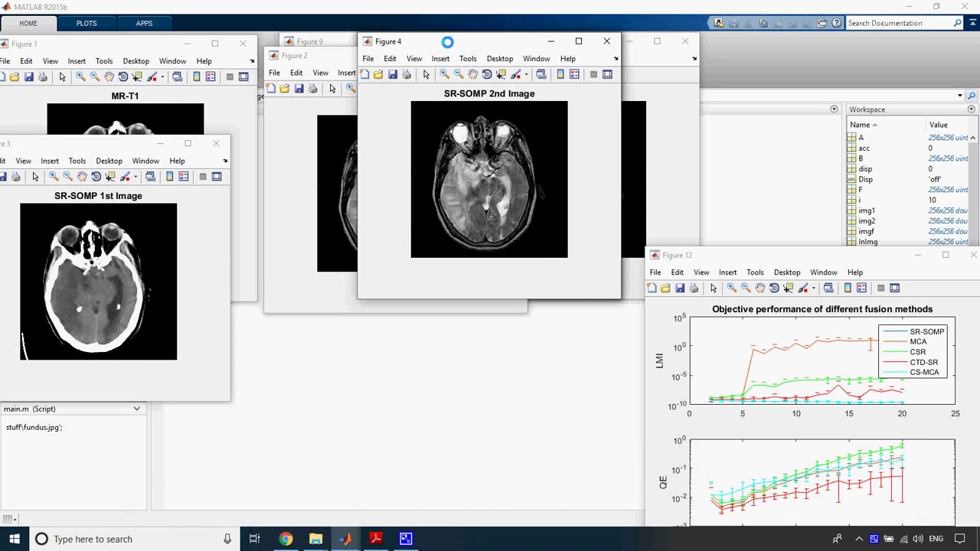Image resolution: width=980 pixels, height=551 pixels.
Task: Activate Zoom In tool in Figure 1
Action: (80, 77)
